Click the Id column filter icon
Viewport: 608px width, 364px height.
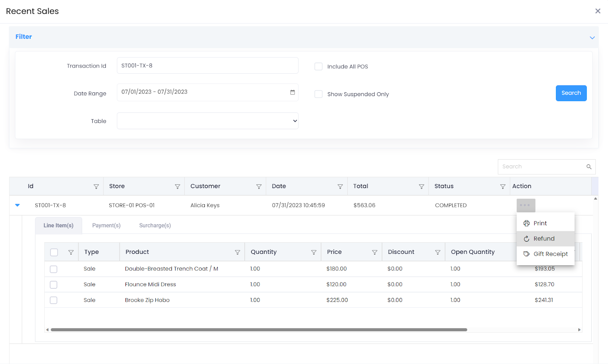[x=96, y=187]
